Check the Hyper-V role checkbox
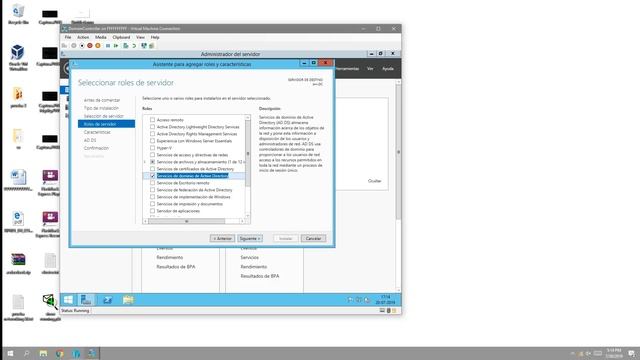640x360 pixels. pos(152,148)
